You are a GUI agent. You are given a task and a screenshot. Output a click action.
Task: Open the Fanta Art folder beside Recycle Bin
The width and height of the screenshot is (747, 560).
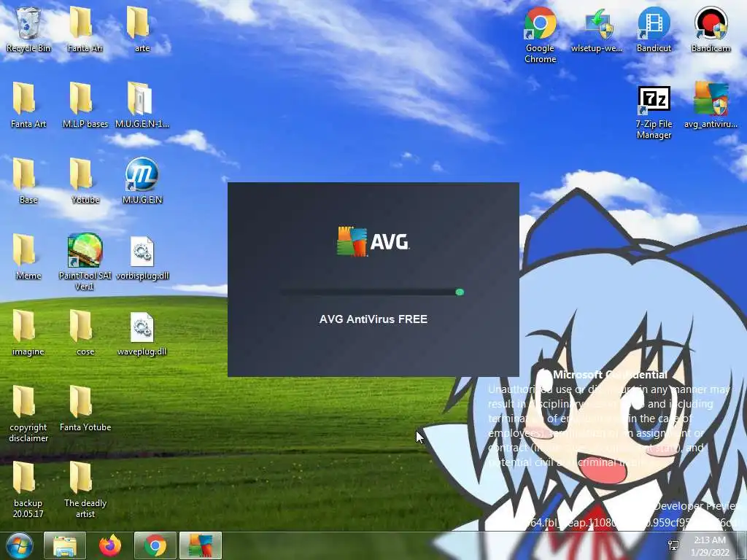pos(85,29)
